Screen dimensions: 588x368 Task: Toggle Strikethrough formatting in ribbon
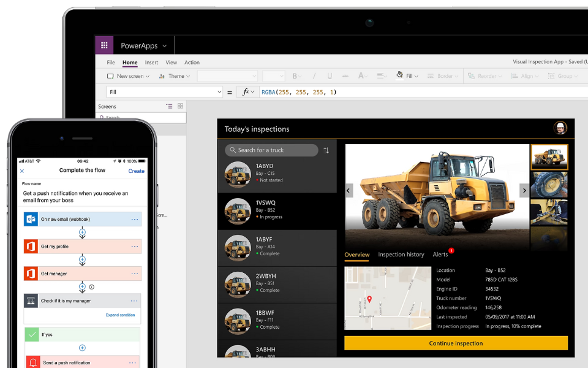click(x=345, y=76)
